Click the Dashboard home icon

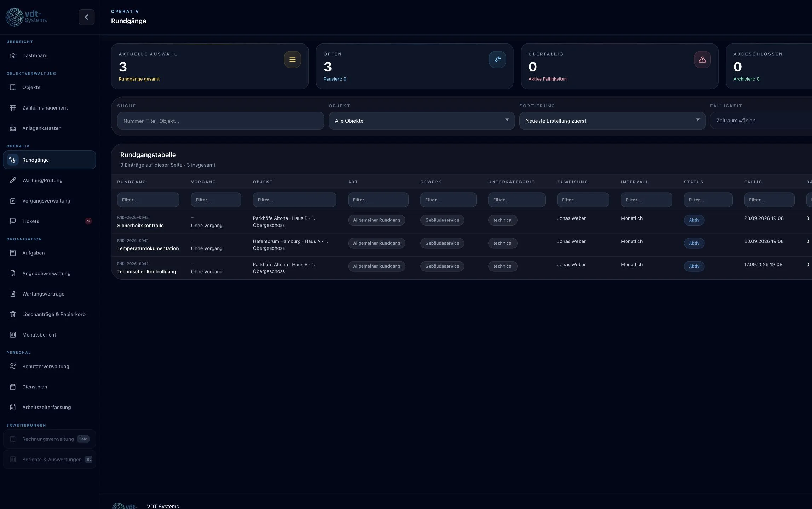(13, 55)
